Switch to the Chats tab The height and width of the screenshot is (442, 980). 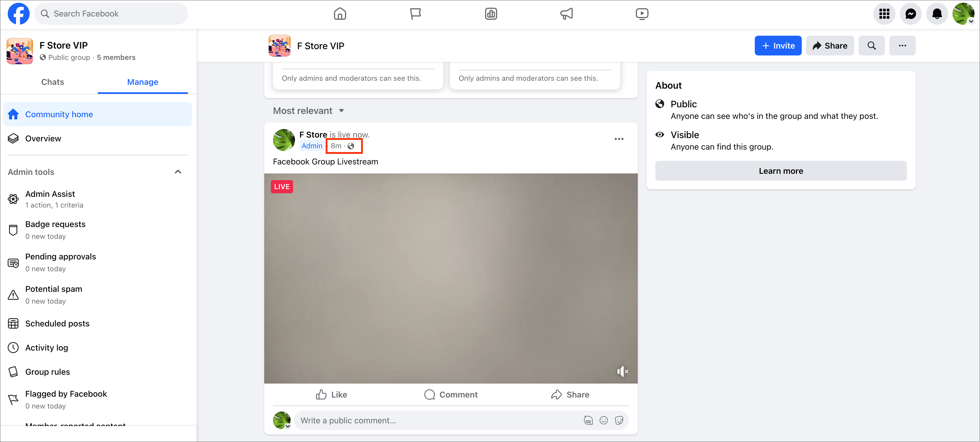(52, 82)
